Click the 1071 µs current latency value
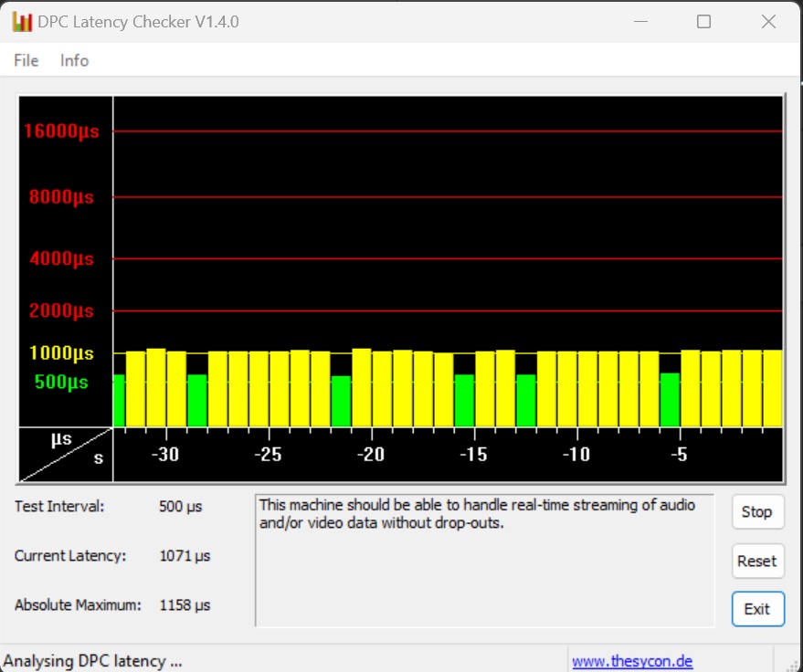803x672 pixels. (185, 556)
